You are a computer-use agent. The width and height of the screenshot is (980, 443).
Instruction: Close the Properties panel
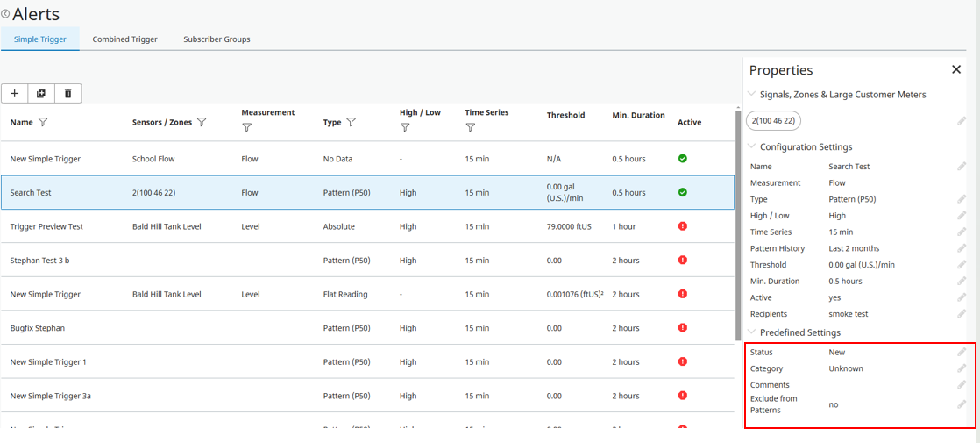[x=956, y=69]
